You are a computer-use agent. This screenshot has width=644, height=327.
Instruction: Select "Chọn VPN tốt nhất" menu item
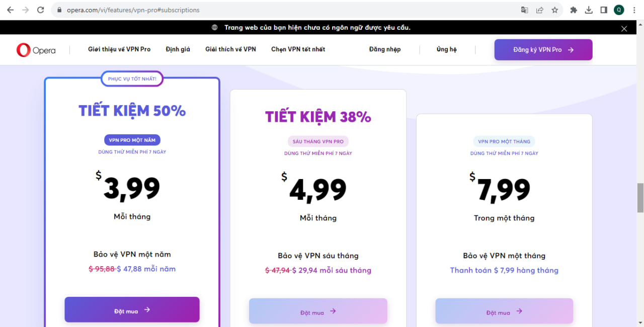[x=298, y=49]
